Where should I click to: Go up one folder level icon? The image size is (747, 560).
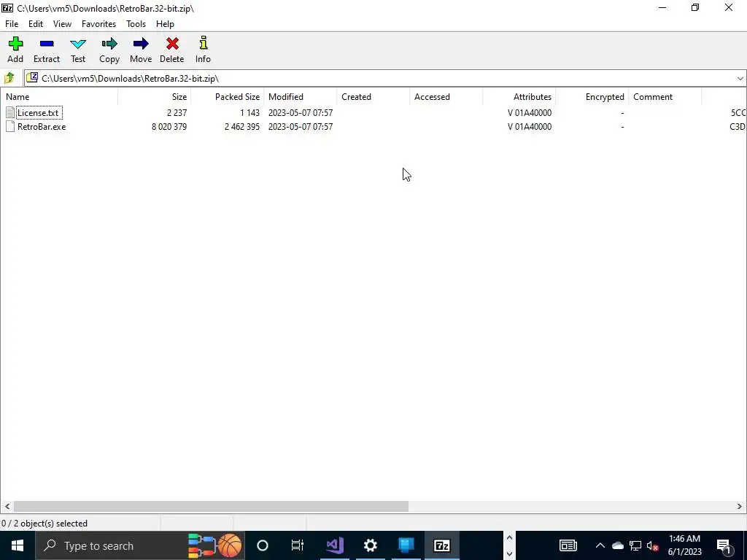tap(9, 78)
